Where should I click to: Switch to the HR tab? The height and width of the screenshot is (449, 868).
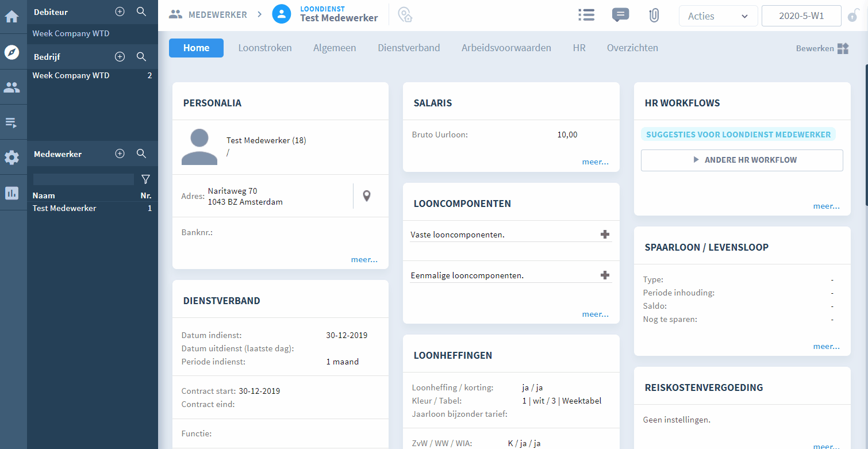point(579,48)
